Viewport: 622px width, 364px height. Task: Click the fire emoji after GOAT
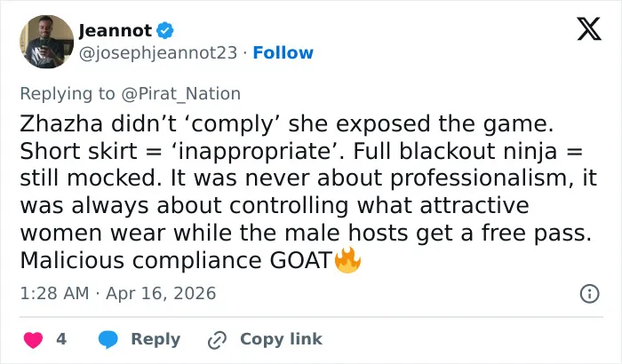coord(347,260)
